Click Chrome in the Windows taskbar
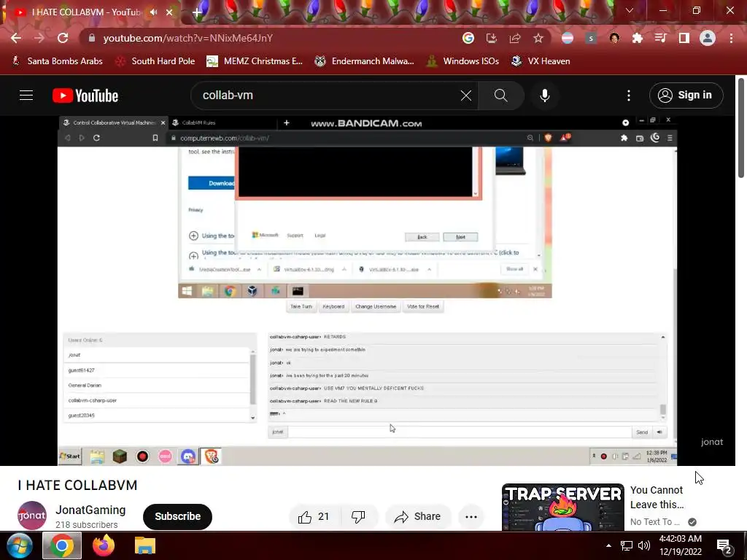Screen dimensions: 747x560 (62, 545)
